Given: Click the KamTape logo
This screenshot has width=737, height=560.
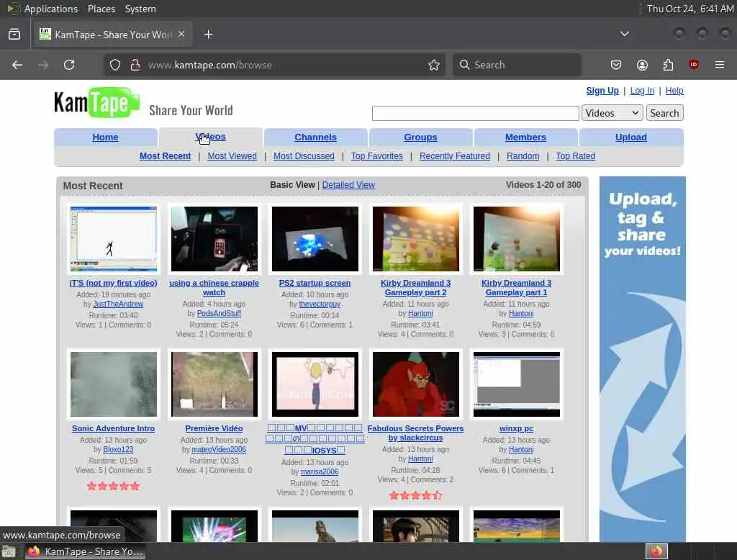Looking at the screenshot, I should [x=97, y=102].
